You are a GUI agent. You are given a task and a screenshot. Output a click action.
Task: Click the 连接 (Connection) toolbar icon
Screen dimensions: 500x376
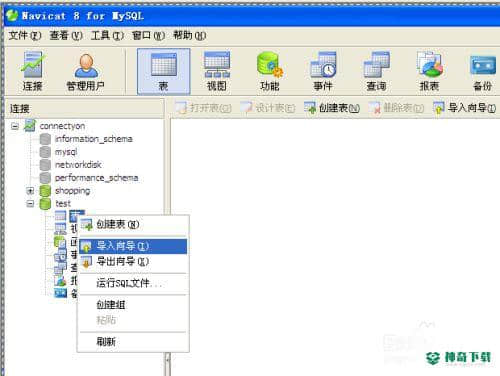(32, 71)
